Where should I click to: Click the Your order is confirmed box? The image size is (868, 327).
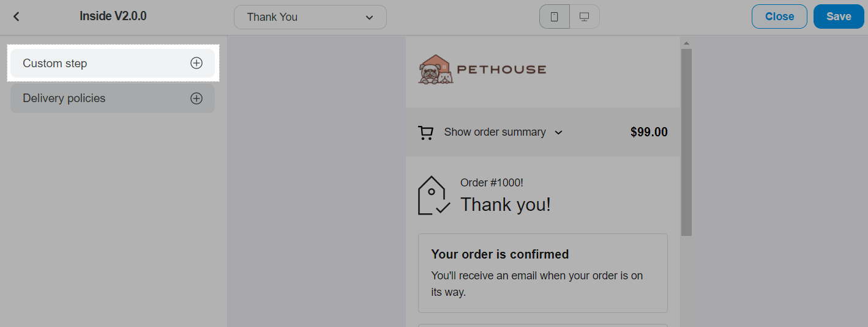[x=542, y=273]
